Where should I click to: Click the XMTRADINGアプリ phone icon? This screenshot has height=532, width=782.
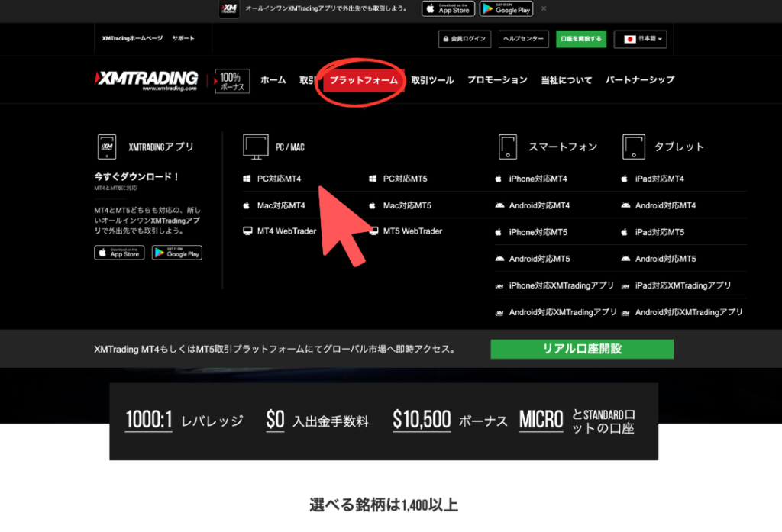(107, 147)
